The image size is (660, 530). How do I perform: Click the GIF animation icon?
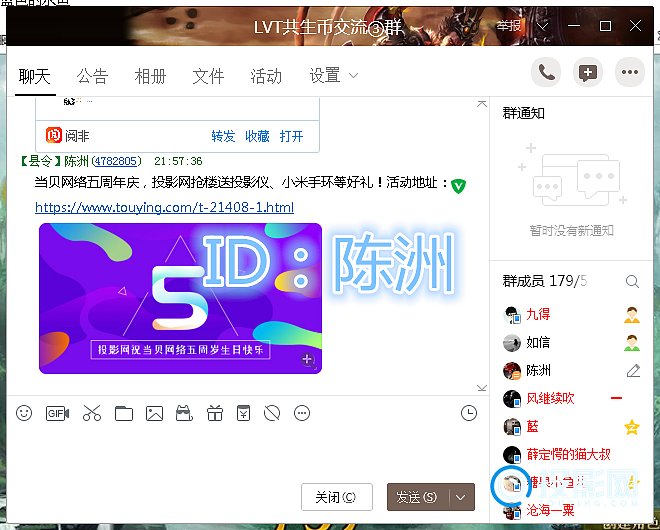57,413
